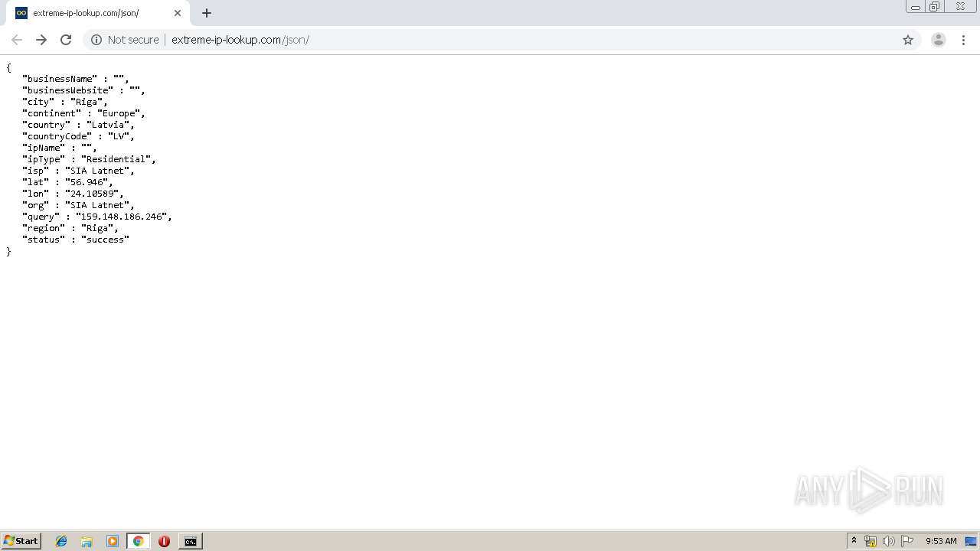
Task: Click the 9:53 AM clock
Action: pos(941,541)
